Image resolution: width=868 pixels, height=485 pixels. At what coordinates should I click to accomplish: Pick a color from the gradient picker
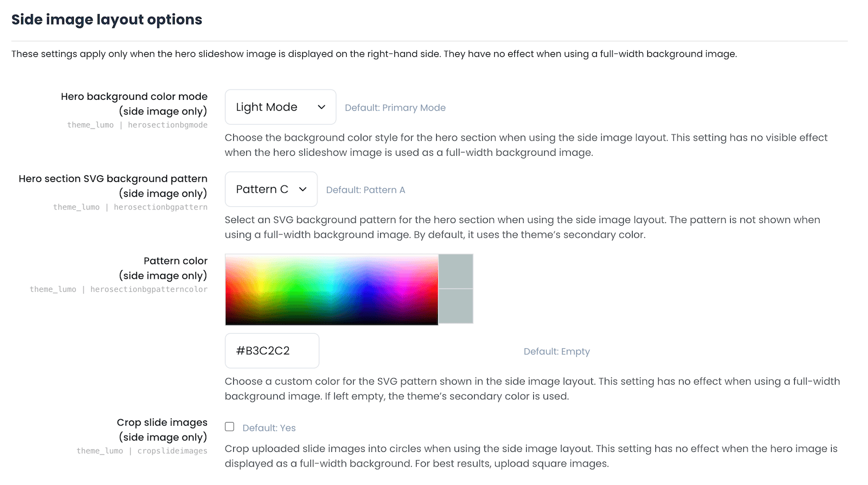pyautogui.click(x=331, y=289)
